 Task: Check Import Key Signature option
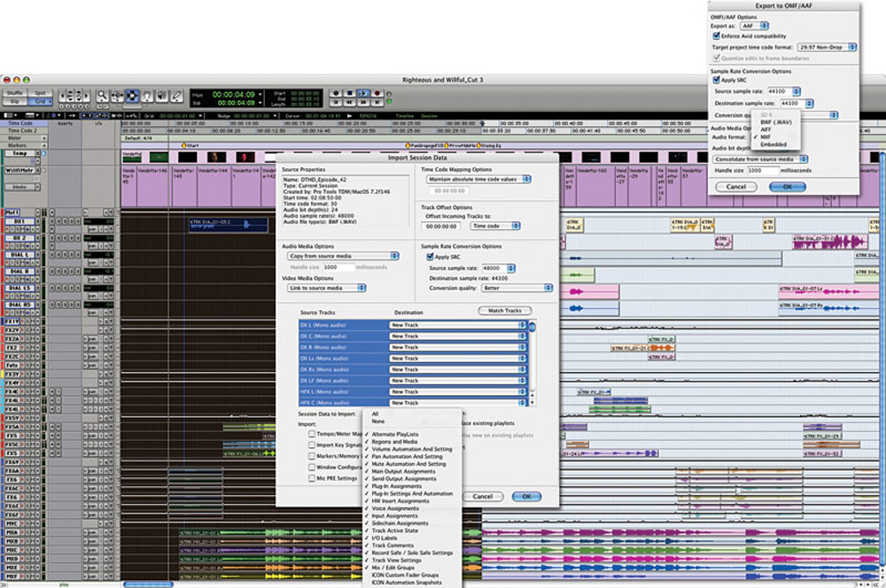312,445
